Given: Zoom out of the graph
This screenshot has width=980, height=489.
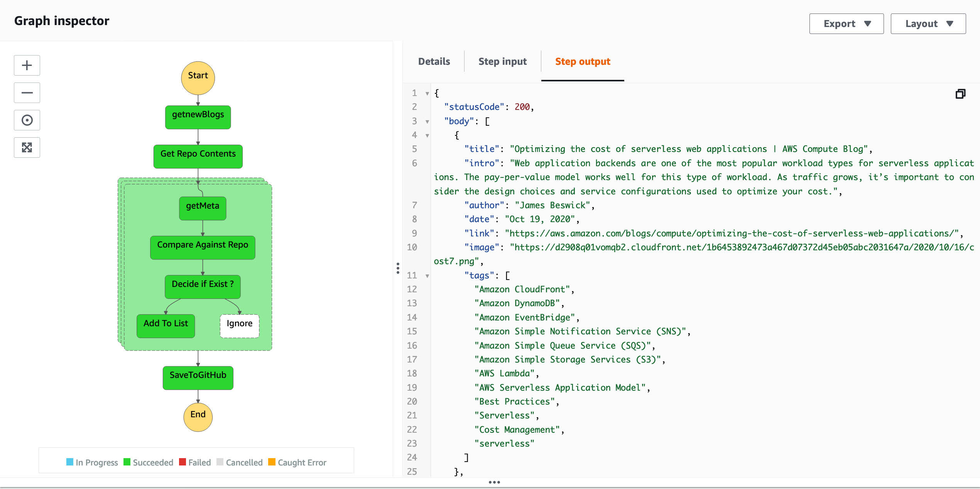Looking at the screenshot, I should pyautogui.click(x=27, y=93).
